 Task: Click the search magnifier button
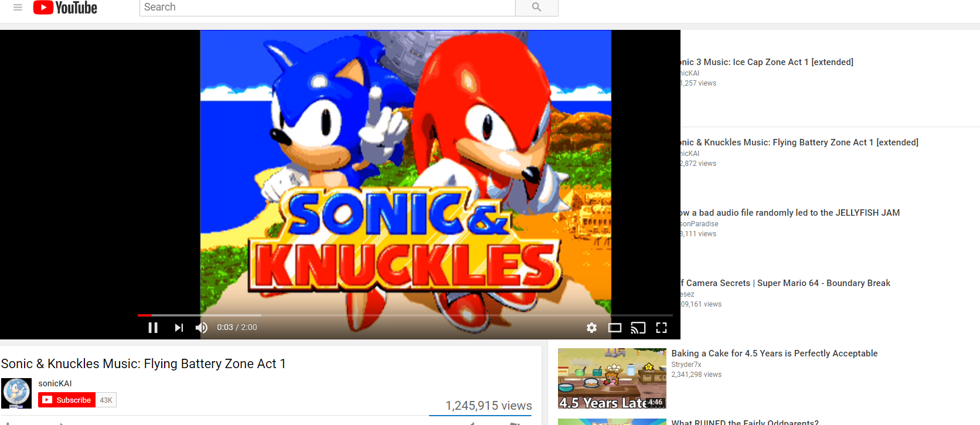(x=536, y=7)
